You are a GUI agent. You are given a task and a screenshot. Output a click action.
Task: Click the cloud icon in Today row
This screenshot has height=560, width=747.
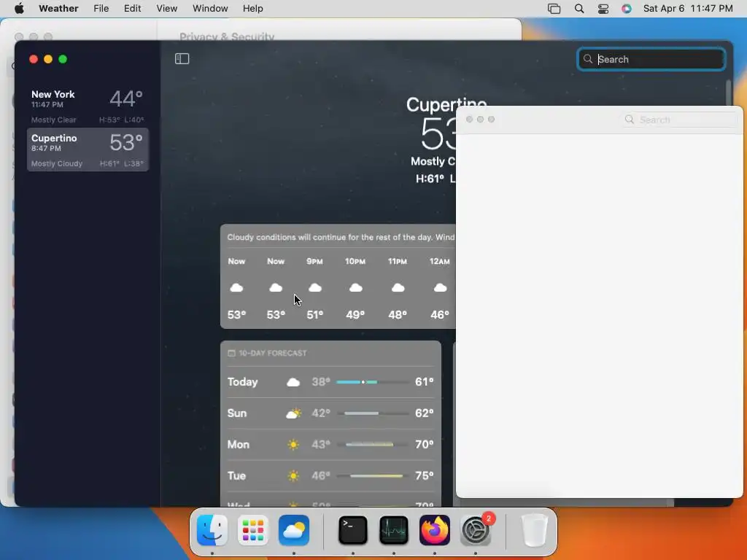click(x=293, y=382)
